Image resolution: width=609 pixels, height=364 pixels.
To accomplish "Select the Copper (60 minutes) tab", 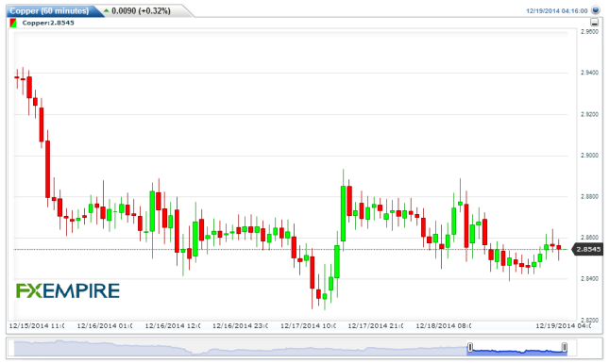I will [49, 11].
